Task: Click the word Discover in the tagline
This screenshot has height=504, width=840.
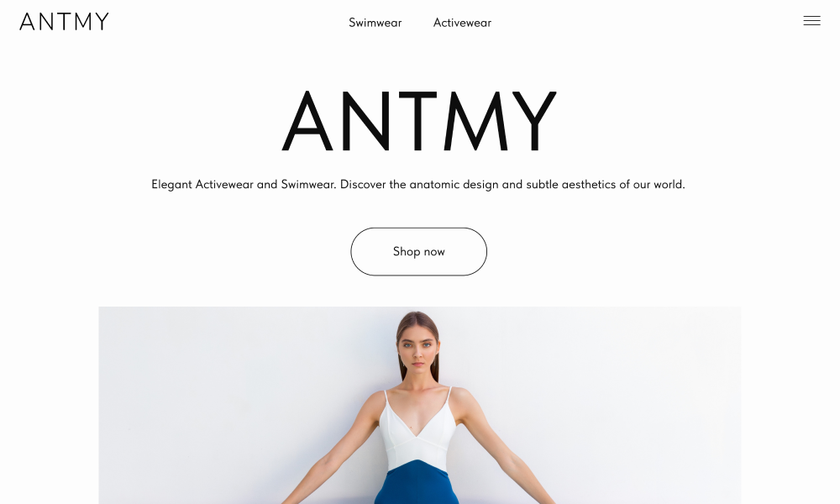Action: [363, 185]
